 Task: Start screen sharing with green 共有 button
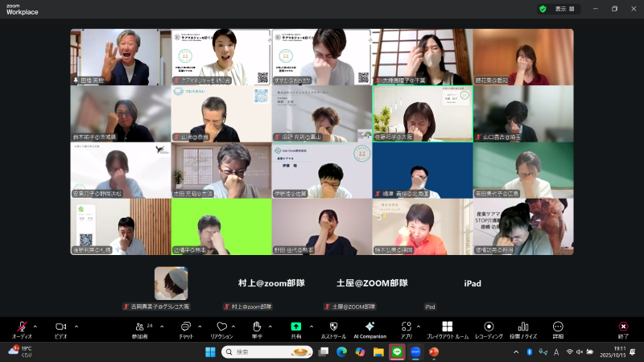point(295,327)
